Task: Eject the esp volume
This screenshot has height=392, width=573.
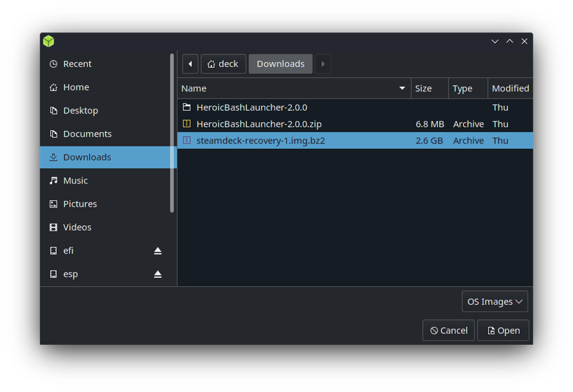Action: coord(158,274)
